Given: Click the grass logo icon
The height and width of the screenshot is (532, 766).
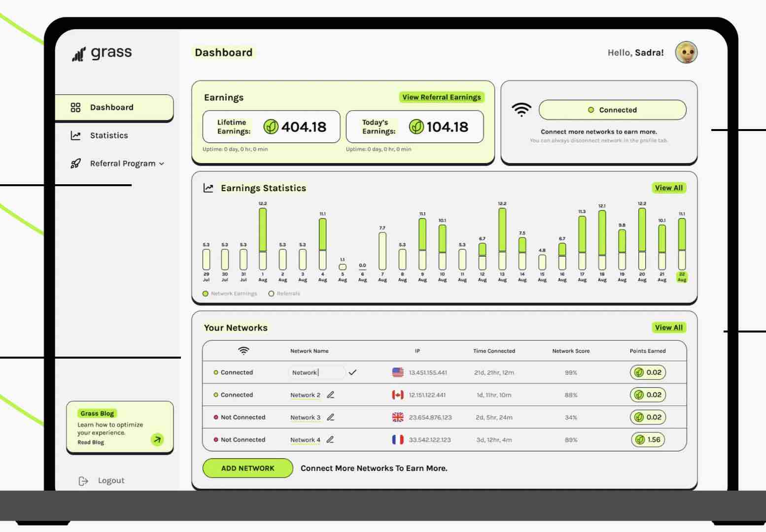Looking at the screenshot, I should tap(79, 54).
